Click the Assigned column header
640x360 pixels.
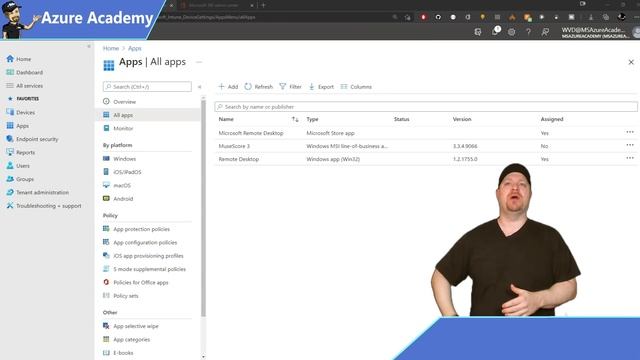552,119
